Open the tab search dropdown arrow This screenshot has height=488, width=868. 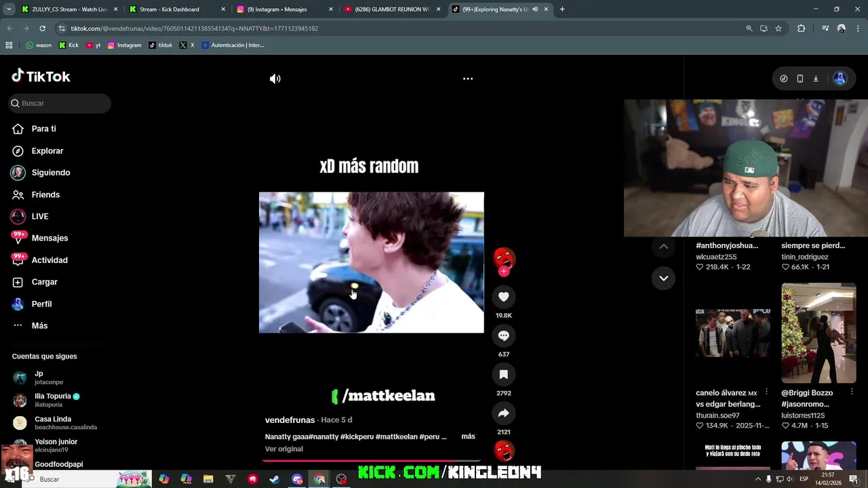[8, 9]
